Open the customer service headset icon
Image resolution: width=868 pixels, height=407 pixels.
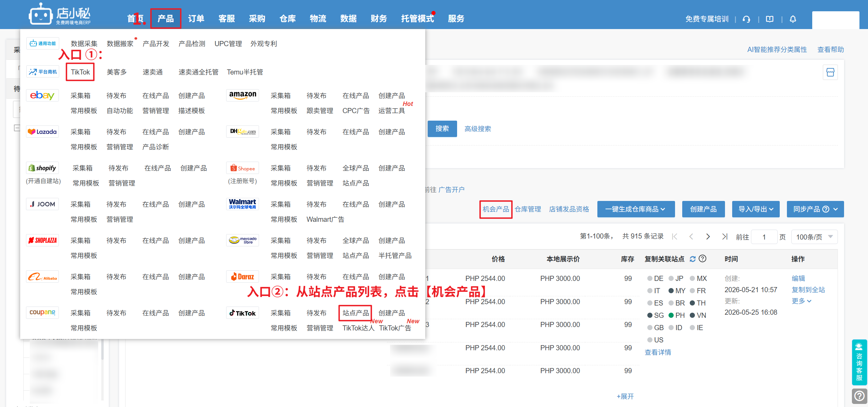747,19
